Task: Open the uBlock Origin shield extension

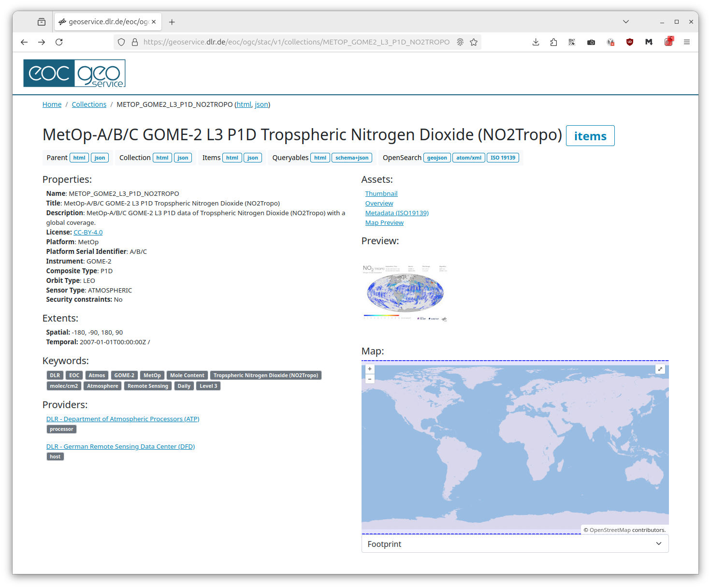Action: [630, 42]
